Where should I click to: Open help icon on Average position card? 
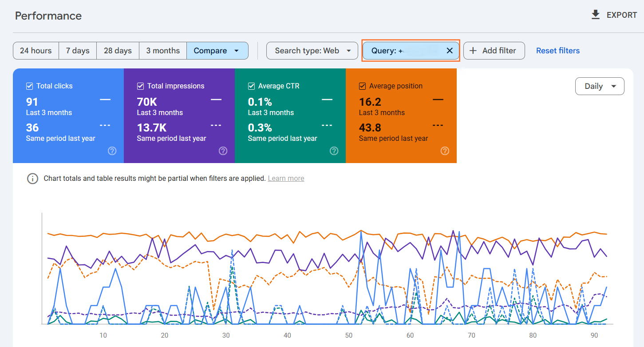coord(445,151)
